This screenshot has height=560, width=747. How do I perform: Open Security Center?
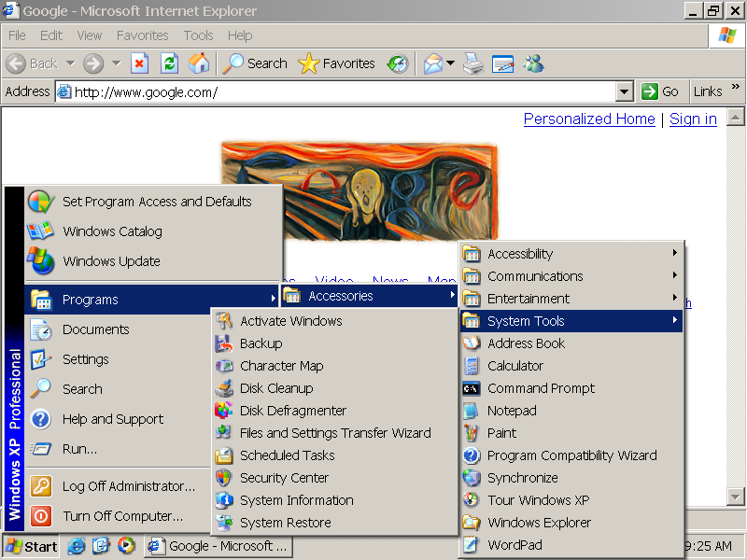[x=334, y=478]
